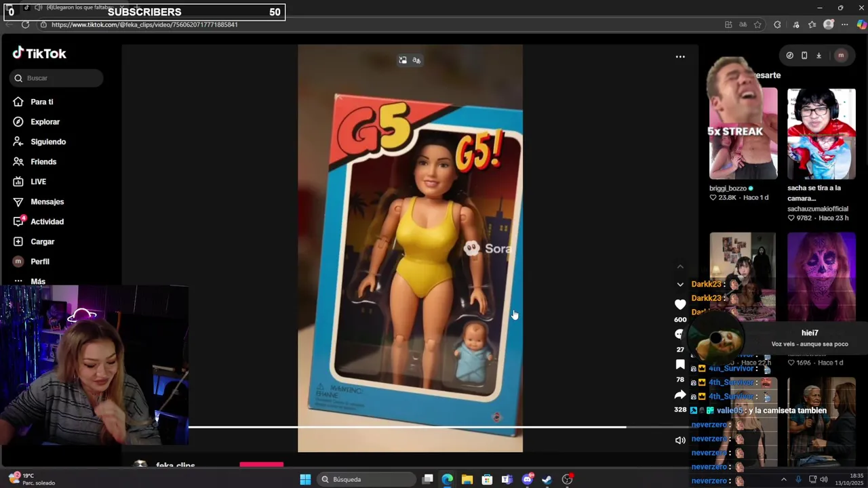
Task: Click the page URL in the address bar
Action: coord(144,24)
